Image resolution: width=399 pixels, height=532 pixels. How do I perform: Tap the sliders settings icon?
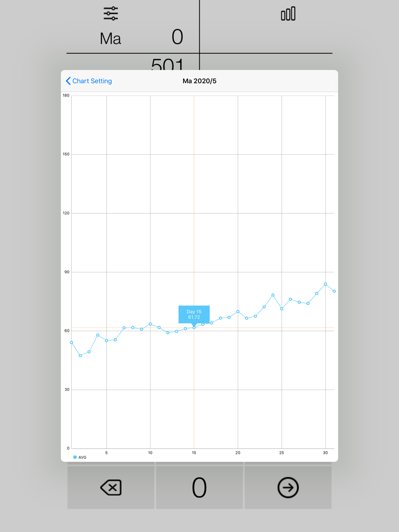[111, 14]
